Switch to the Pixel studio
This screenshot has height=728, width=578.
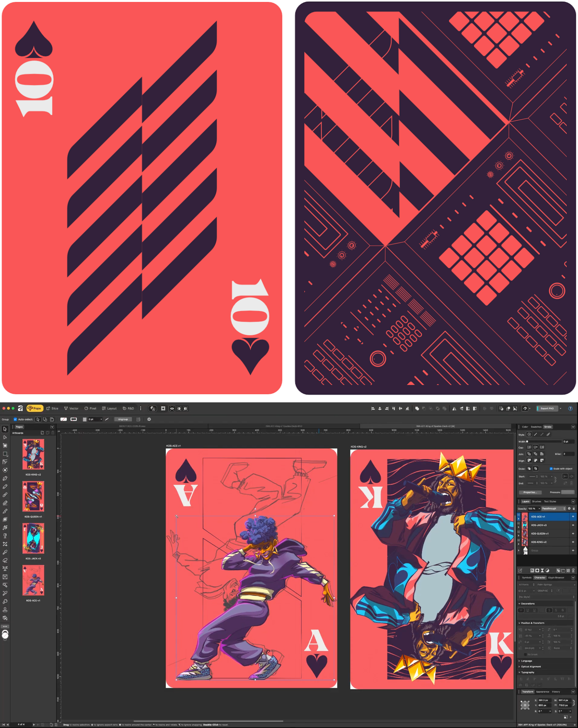pos(90,409)
